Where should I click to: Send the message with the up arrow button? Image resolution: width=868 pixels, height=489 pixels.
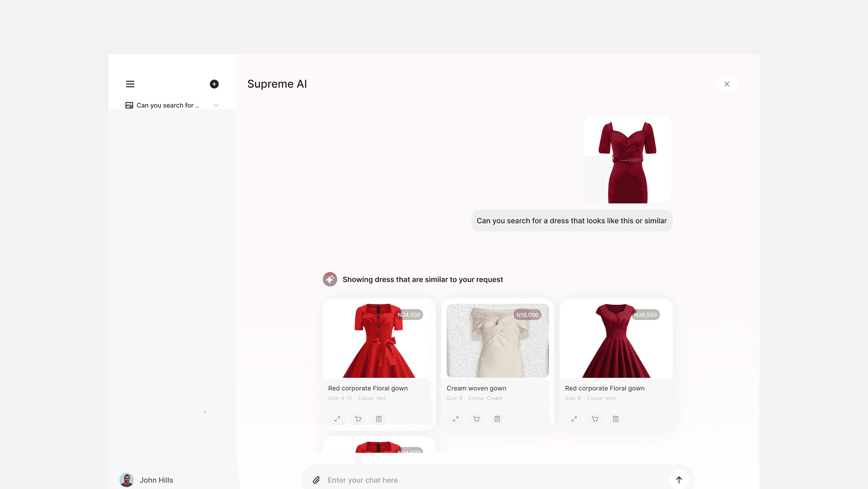[x=679, y=480]
